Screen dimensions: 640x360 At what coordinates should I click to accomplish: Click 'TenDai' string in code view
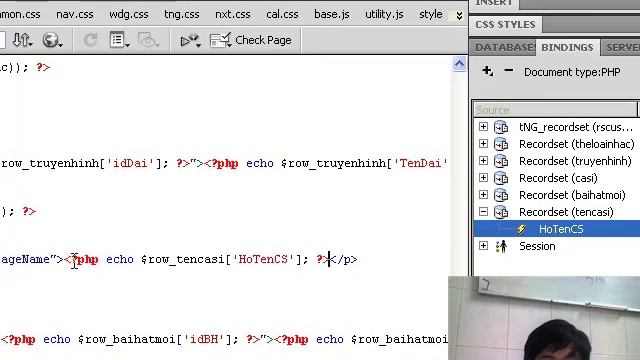(x=420, y=164)
